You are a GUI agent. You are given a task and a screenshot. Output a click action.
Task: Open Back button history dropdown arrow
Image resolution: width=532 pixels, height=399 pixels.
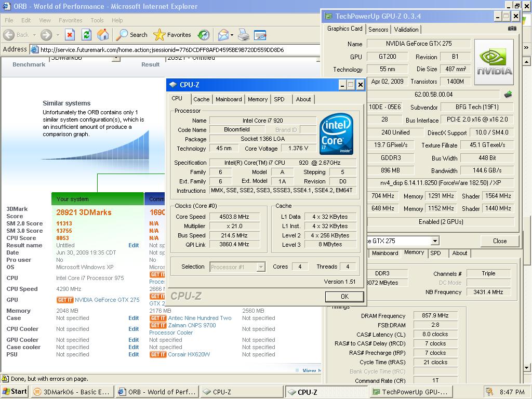click(34, 35)
